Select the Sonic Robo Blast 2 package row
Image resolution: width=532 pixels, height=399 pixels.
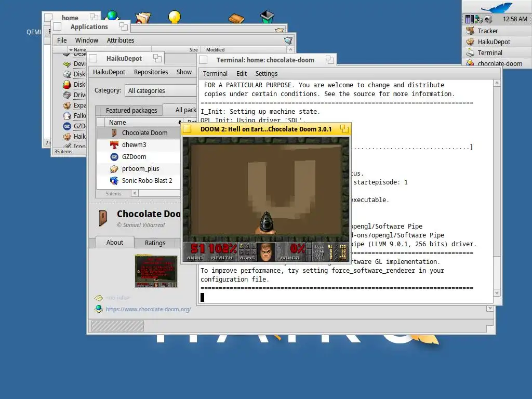click(138, 180)
